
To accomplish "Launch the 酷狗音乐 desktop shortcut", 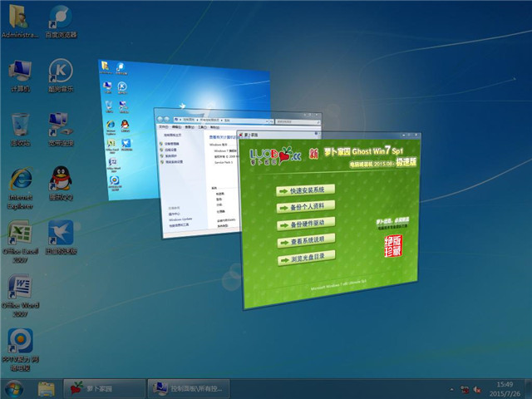I will click(x=61, y=76).
